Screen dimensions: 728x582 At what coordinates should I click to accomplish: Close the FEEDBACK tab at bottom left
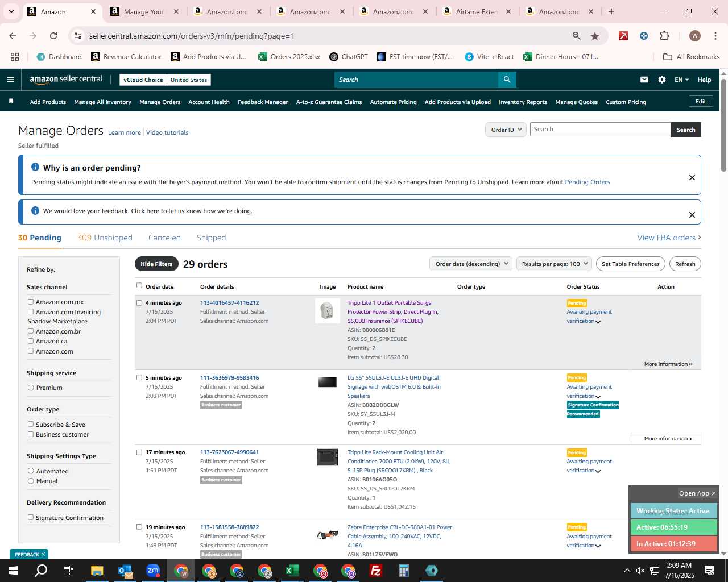[x=43, y=554]
